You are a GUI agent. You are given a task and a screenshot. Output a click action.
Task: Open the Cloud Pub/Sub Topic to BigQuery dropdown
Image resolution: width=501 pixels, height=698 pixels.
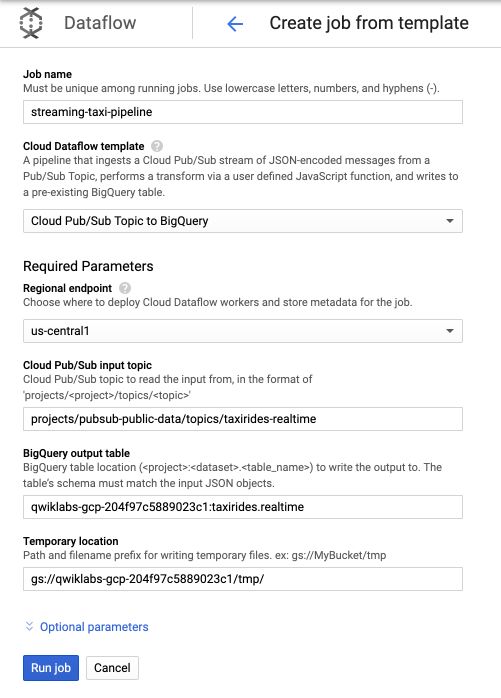[x=243, y=221]
